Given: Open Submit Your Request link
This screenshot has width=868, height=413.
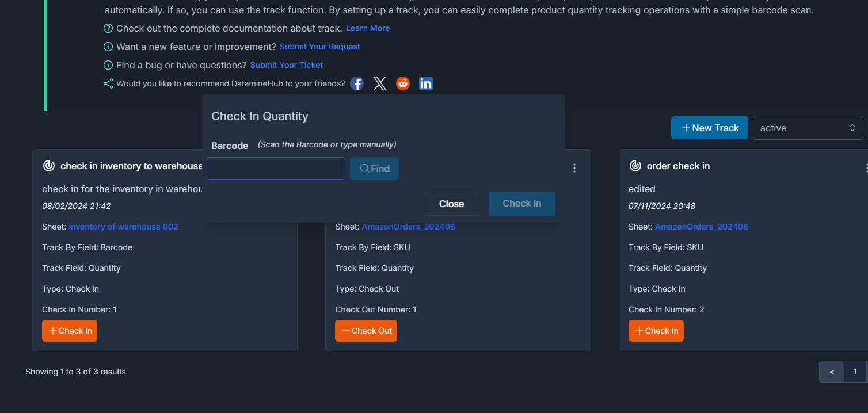Looking at the screenshot, I should point(320,47).
